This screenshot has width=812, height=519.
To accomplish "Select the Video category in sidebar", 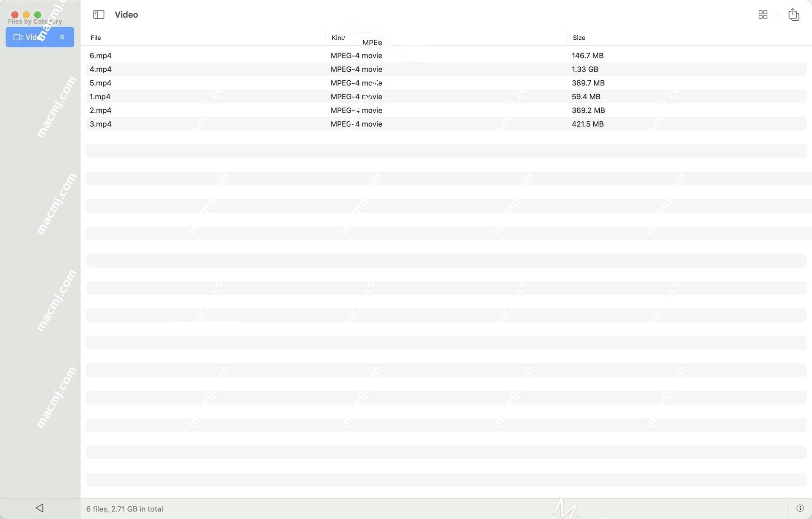I will [x=40, y=37].
